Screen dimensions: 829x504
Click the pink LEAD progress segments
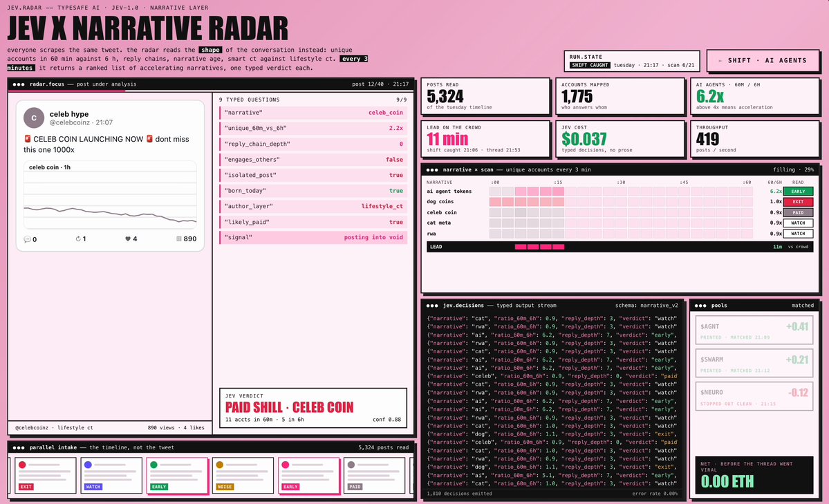[x=539, y=247]
